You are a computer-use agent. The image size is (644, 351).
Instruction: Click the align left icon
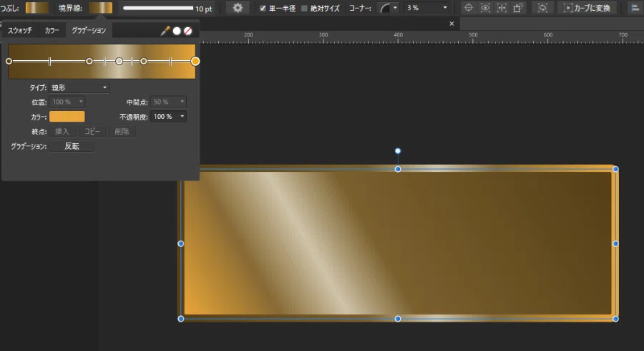point(635,8)
